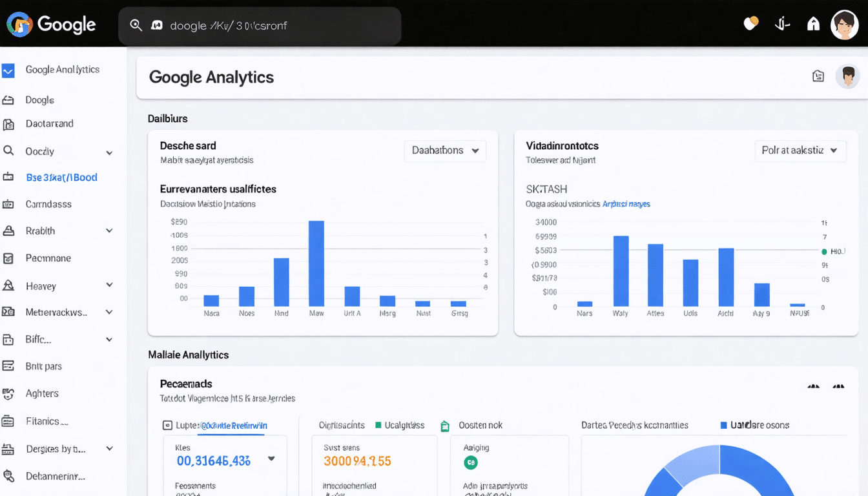Open the user avatar in the top bar
Viewport: 868px width, 496px height.
coord(844,25)
